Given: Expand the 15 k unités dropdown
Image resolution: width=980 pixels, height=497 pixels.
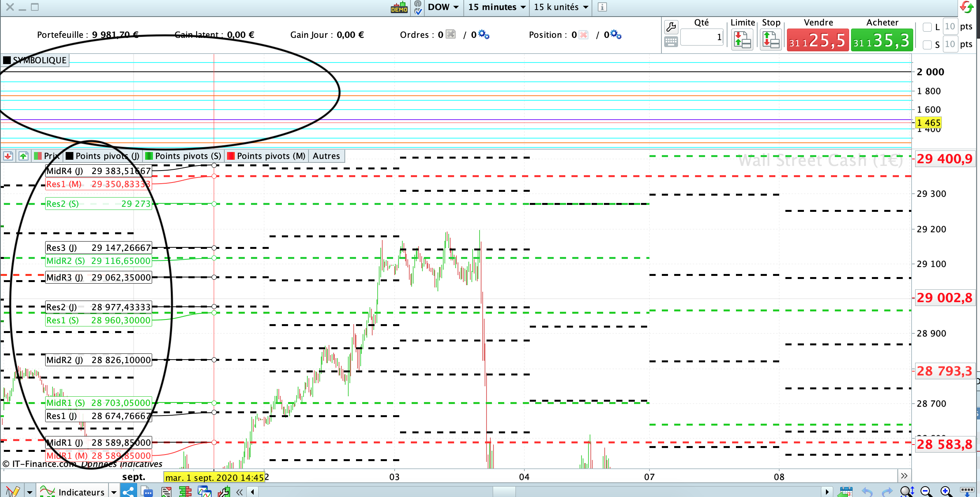Looking at the screenshot, I should [x=561, y=7].
